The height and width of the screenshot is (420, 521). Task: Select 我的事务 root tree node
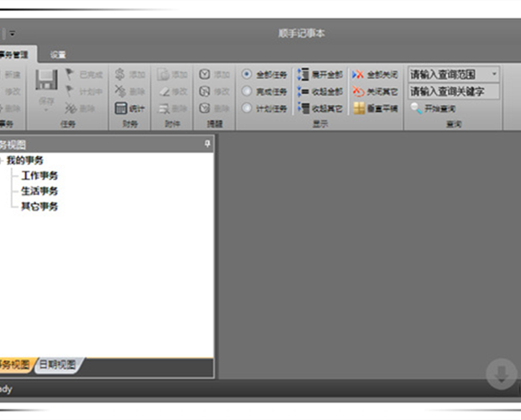click(25, 160)
